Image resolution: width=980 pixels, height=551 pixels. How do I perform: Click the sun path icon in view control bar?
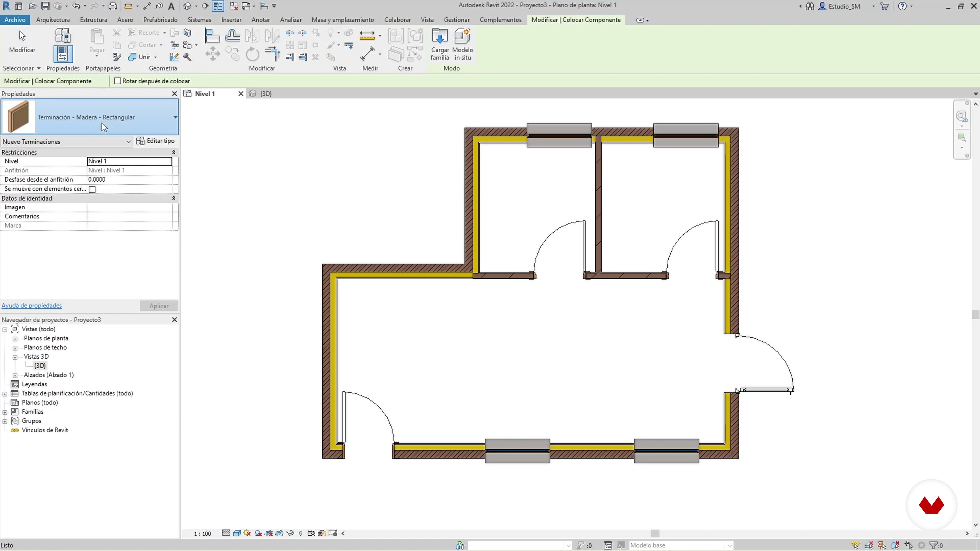[247, 533]
